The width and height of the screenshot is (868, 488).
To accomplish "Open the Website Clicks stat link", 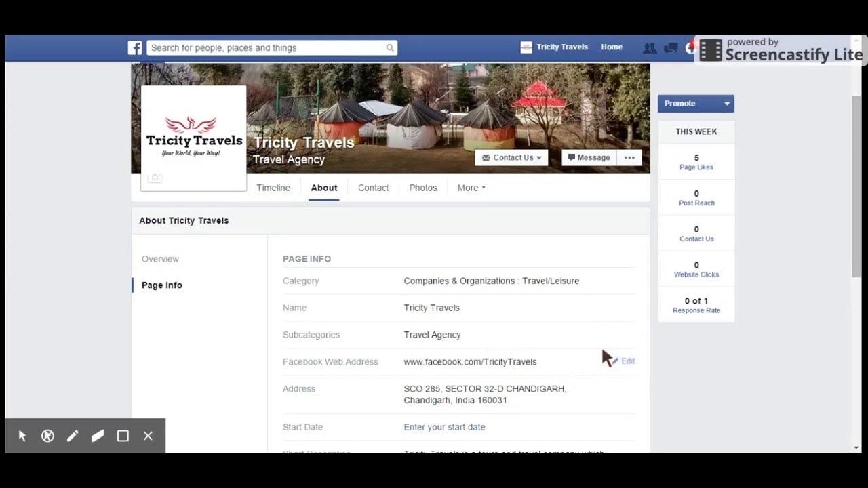I will click(x=696, y=275).
